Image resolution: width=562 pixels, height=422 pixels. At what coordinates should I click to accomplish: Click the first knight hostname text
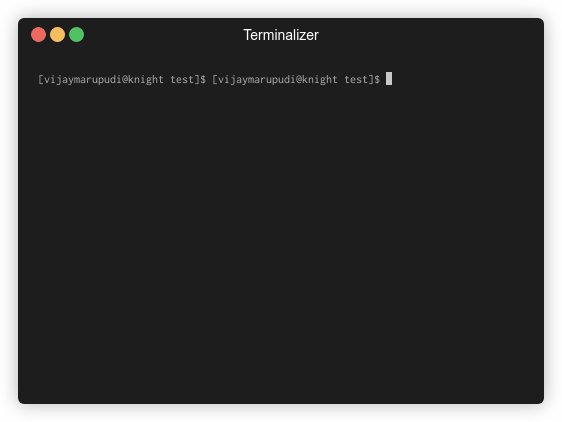click(x=146, y=80)
